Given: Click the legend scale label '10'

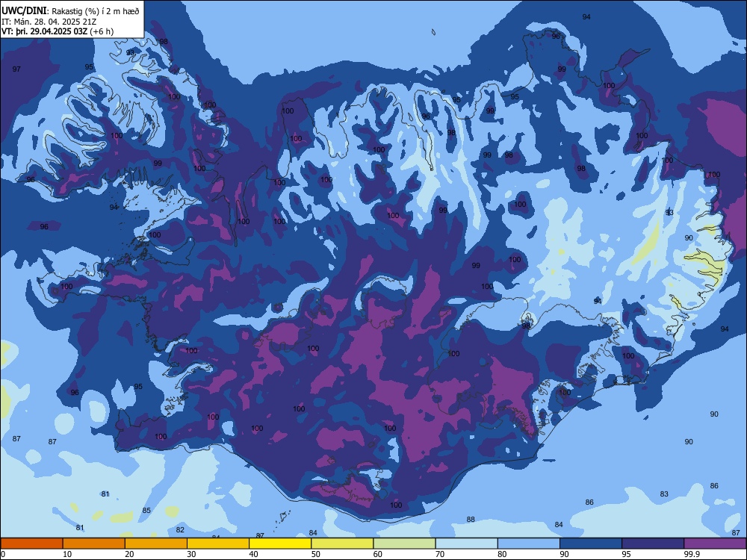Looking at the screenshot, I should coord(67,554).
